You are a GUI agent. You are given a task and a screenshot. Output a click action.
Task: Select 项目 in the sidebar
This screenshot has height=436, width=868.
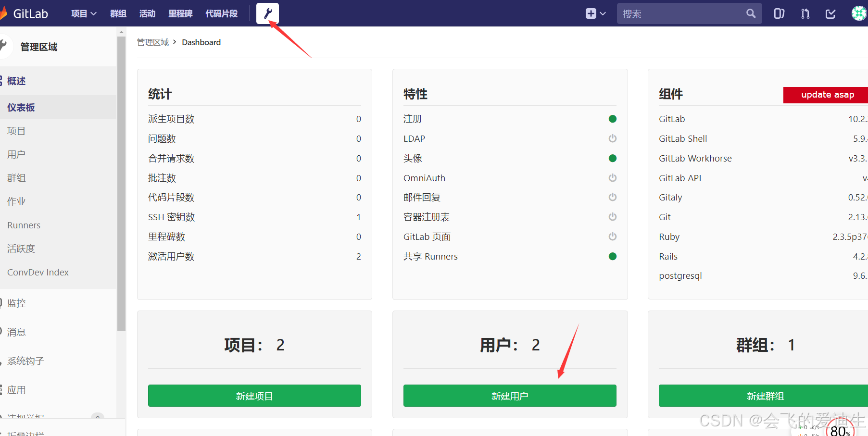pyautogui.click(x=16, y=131)
